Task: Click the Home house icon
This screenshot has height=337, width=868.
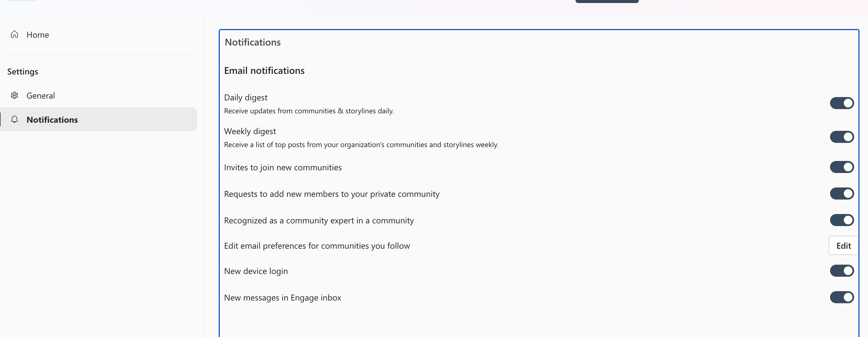Action: coord(14,34)
